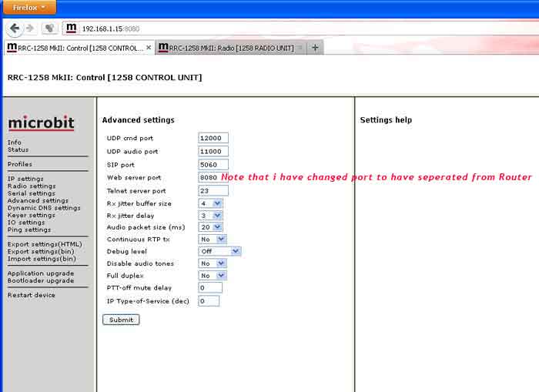Go to Radio settings page
The image size is (539, 392).
pyautogui.click(x=32, y=186)
